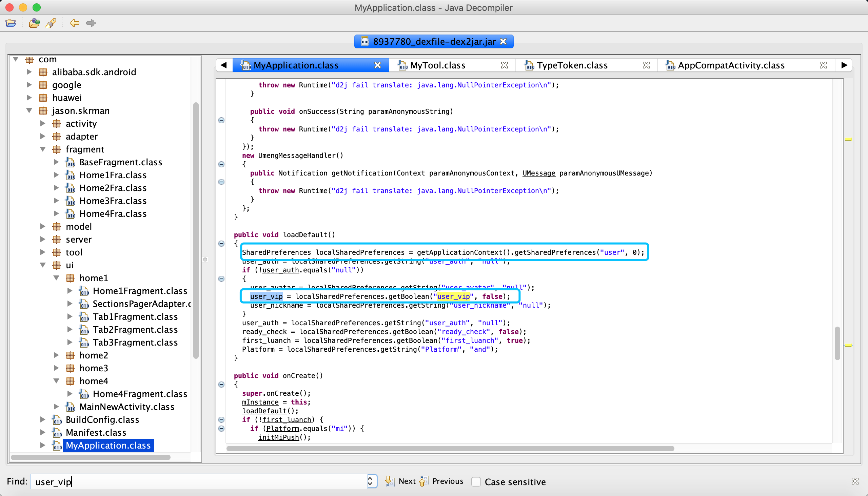Click the Find text input field
Viewport: 868px width, 496px height.
pos(199,482)
